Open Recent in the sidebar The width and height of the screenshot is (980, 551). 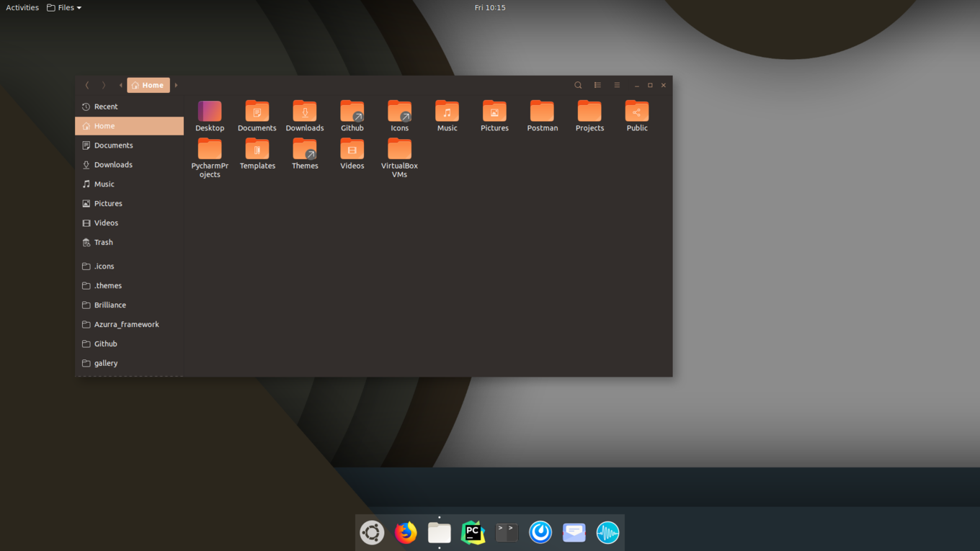coord(130,107)
